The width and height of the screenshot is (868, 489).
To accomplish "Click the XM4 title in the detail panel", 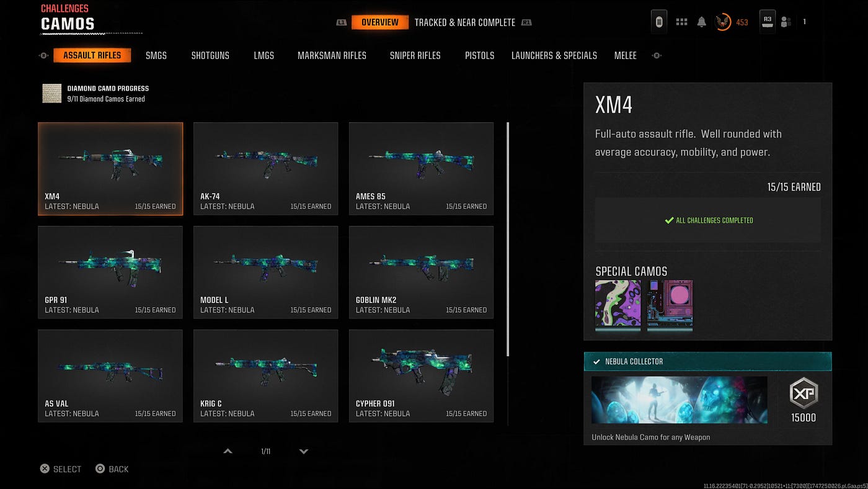I will (614, 105).
